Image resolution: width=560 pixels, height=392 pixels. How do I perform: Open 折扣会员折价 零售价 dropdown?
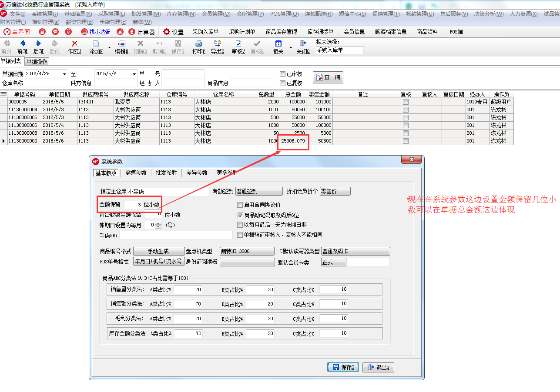pyautogui.click(x=335, y=191)
